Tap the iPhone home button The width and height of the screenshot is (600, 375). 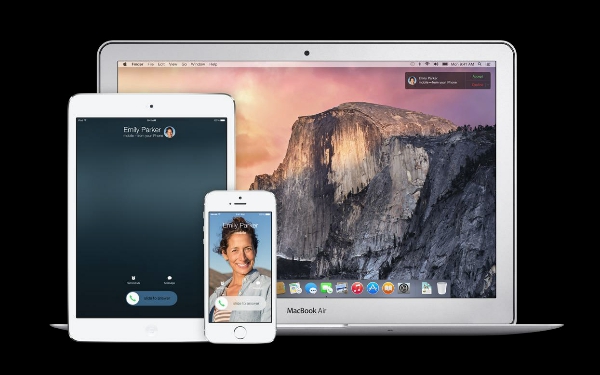[x=240, y=332]
